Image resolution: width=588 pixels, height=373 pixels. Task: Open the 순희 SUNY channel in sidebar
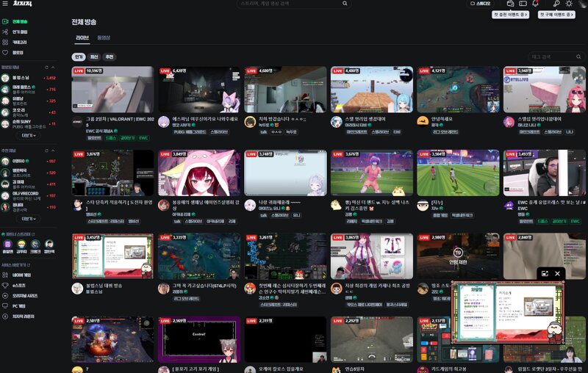click(29, 124)
